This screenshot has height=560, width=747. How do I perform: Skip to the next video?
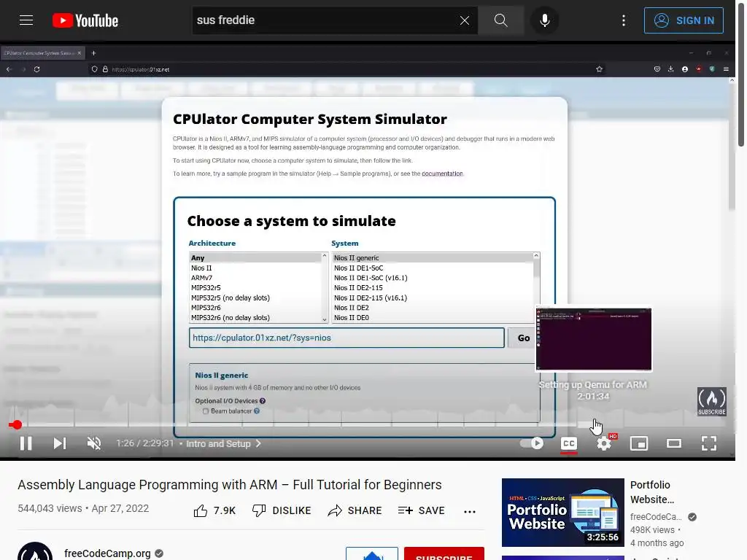click(60, 443)
